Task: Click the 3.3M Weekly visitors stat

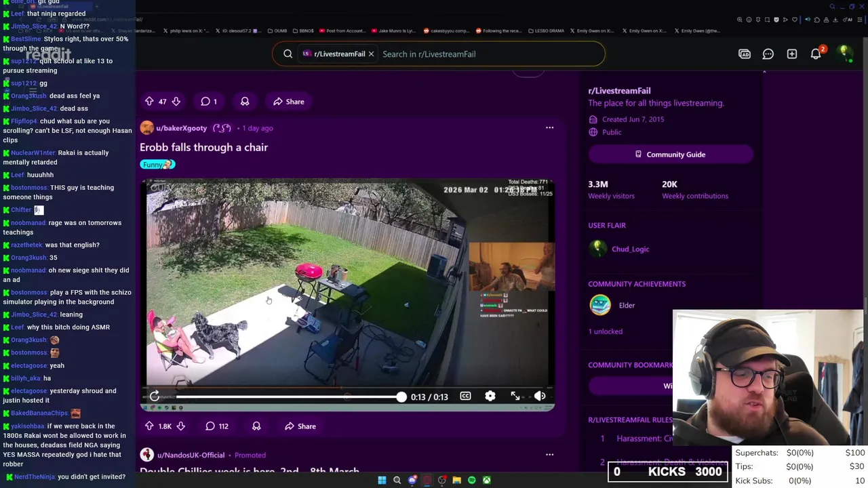Action: (x=611, y=190)
